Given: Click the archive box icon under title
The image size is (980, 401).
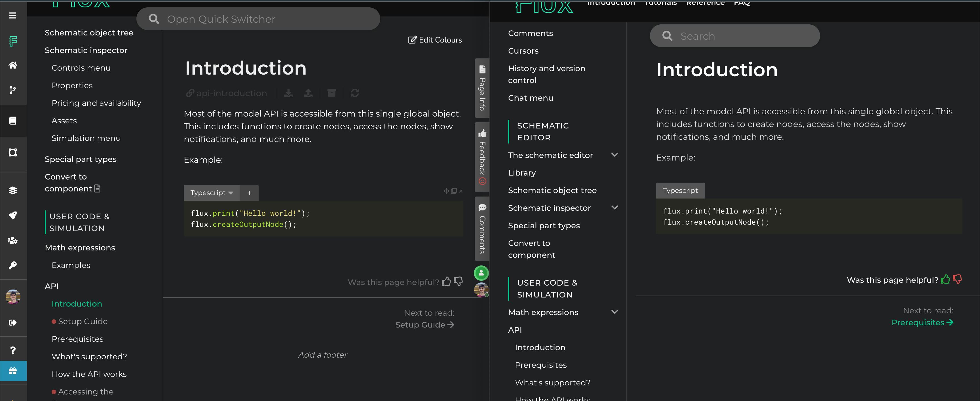Looking at the screenshot, I should (331, 93).
